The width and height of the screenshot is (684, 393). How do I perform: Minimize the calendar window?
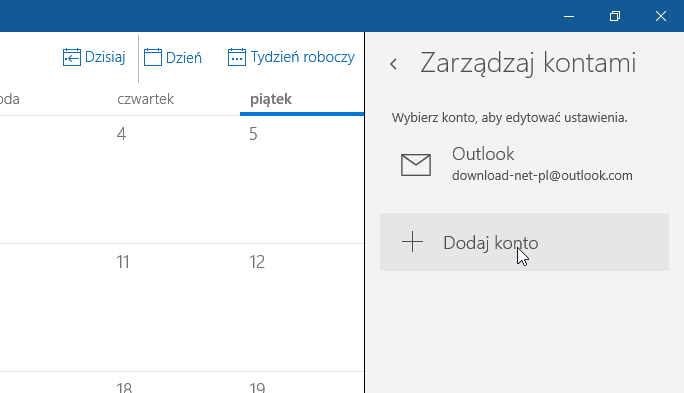(x=569, y=16)
